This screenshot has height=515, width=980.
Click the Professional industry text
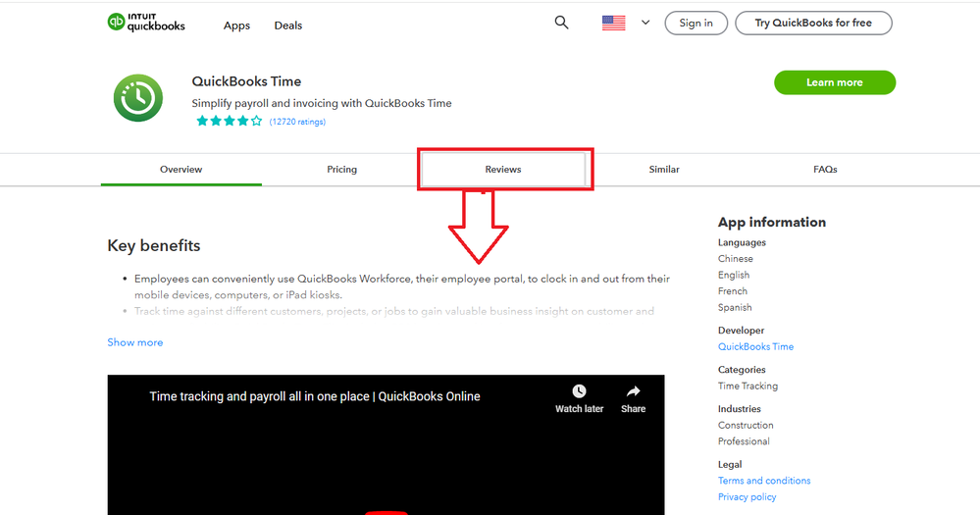744,441
